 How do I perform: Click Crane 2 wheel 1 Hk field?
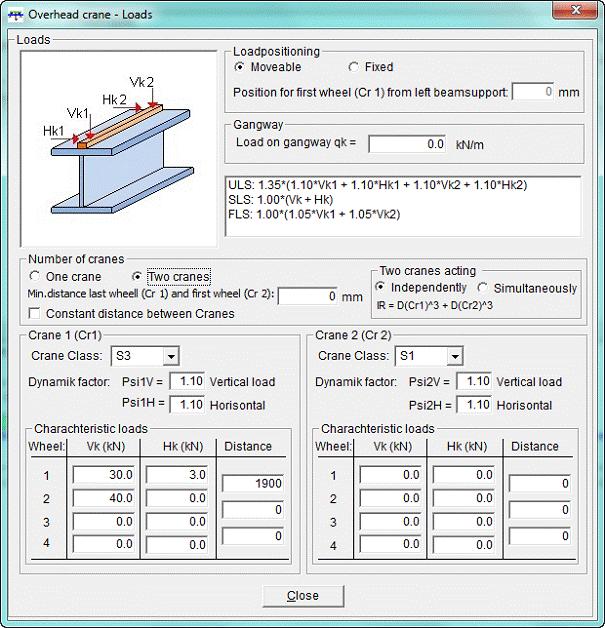coord(464,475)
